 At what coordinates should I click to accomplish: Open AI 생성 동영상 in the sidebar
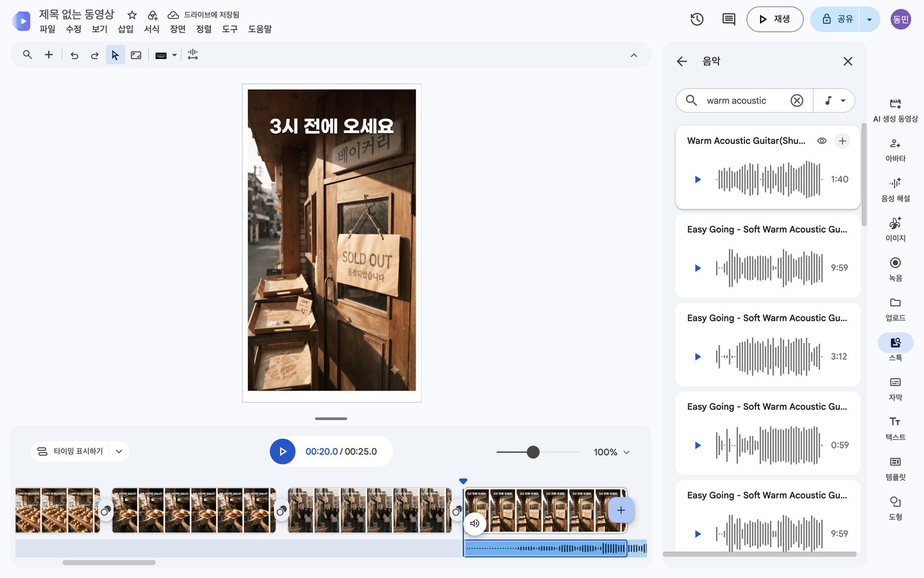pyautogui.click(x=895, y=110)
